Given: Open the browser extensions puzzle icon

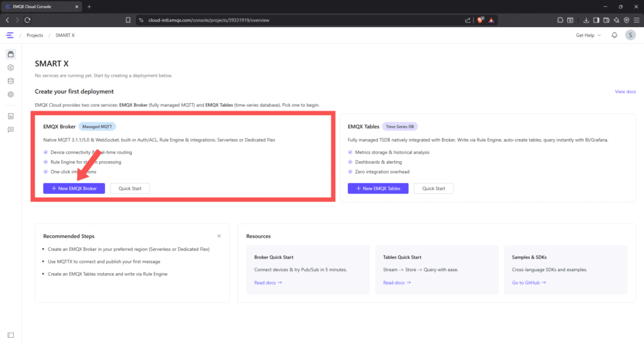Looking at the screenshot, I should [560, 20].
